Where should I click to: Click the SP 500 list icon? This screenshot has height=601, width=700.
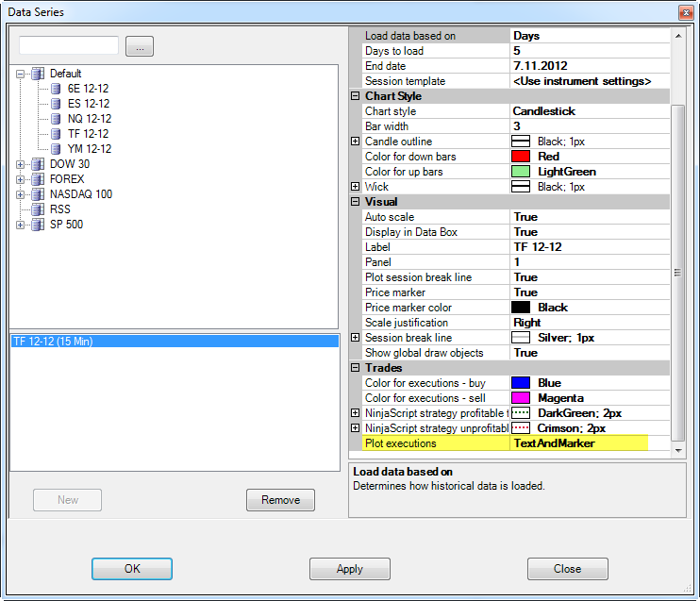pyautogui.click(x=38, y=225)
